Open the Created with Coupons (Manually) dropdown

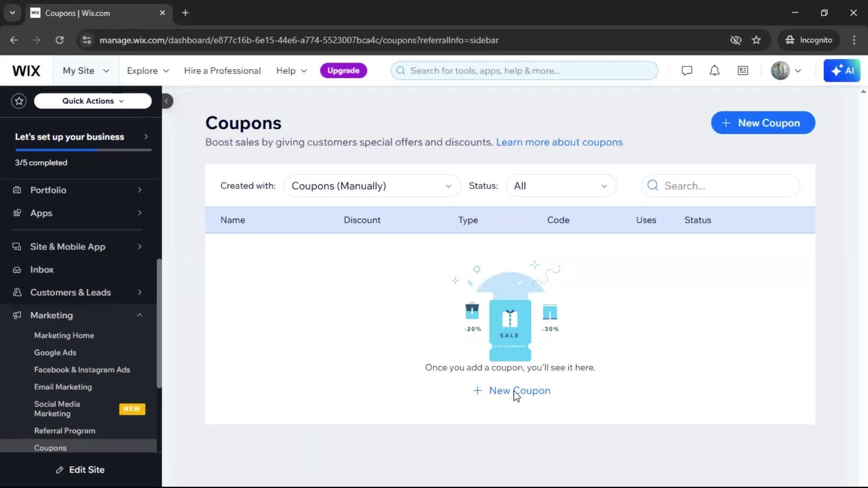pos(372,186)
